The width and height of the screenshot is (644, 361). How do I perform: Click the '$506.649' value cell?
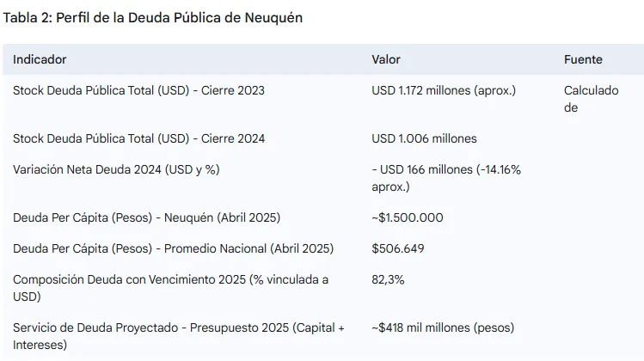(398, 248)
